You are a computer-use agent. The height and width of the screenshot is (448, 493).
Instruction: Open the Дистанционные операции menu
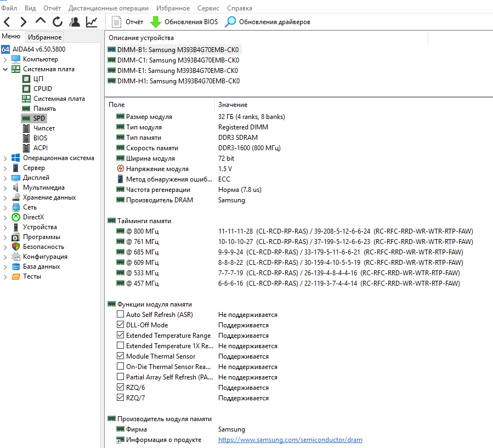[109, 8]
